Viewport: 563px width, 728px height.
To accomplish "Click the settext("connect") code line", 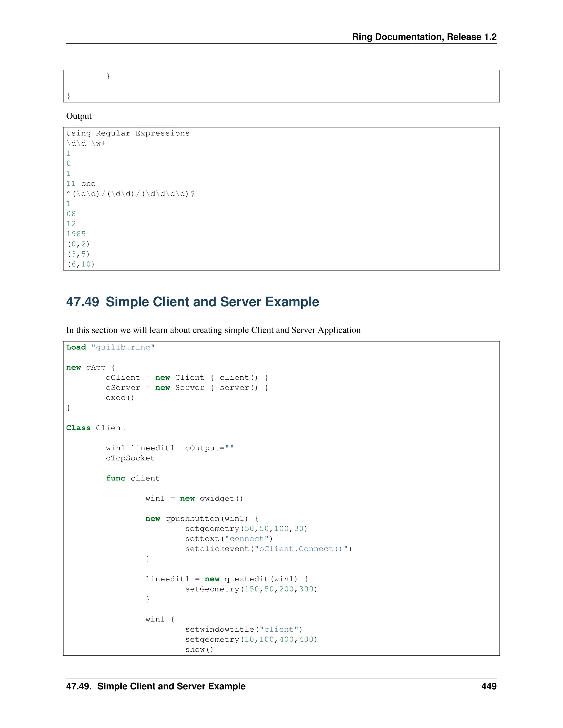I will (229, 539).
